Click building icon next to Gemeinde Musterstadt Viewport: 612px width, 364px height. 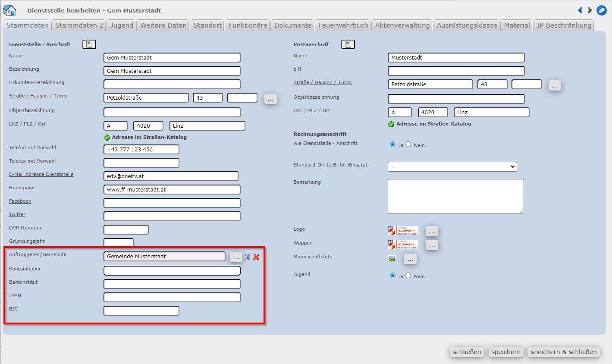pos(248,257)
